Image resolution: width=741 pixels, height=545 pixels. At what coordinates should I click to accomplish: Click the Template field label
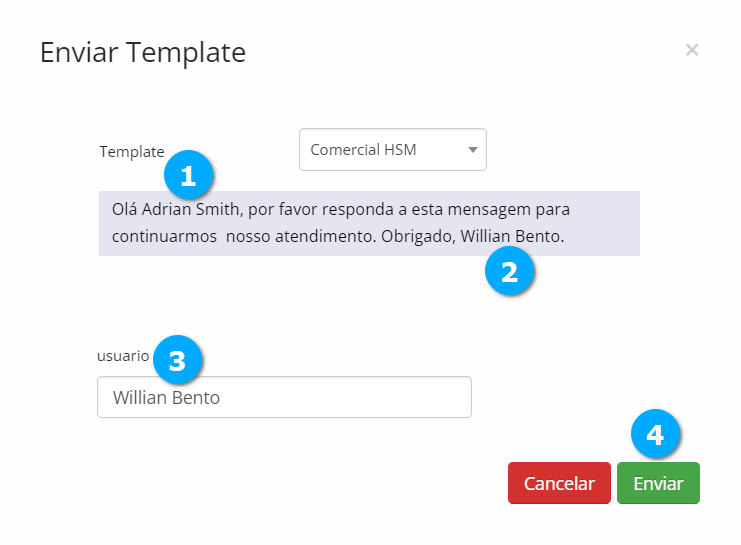[131, 152]
